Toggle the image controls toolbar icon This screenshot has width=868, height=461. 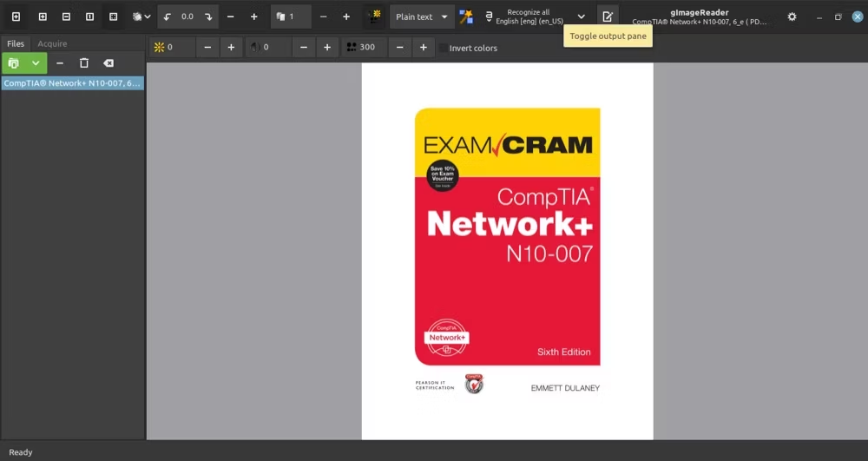(x=375, y=16)
